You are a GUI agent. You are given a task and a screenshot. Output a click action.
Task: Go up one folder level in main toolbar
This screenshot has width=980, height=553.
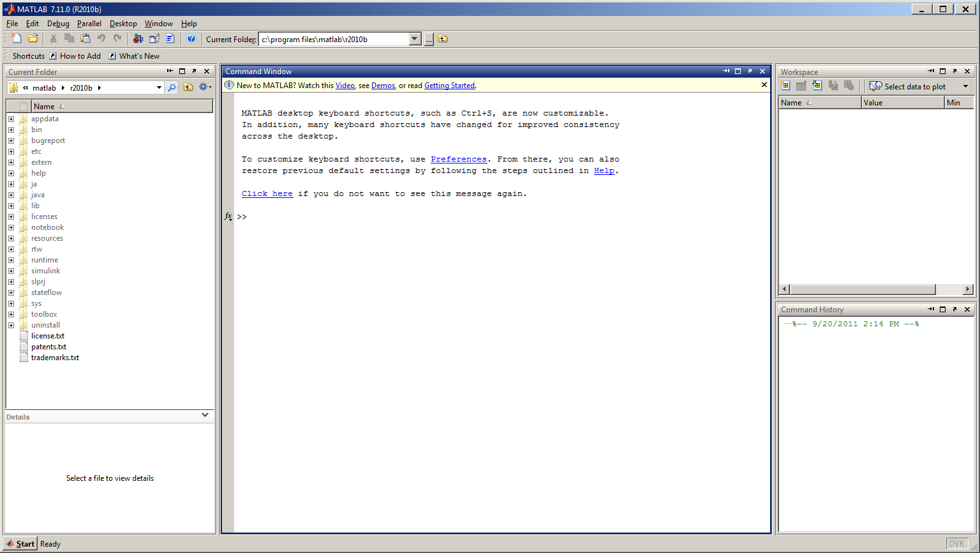443,39
